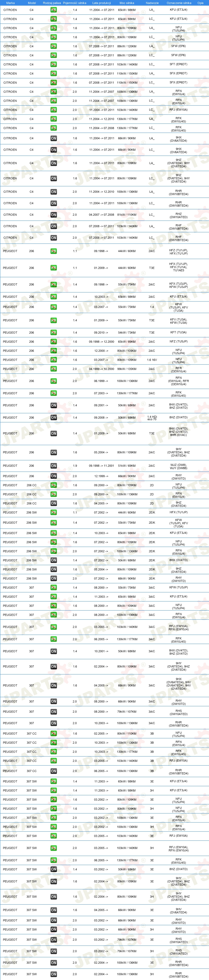Click petrol icon in Peugeot 206 KFT (TU3A) row

coord(54,333)
